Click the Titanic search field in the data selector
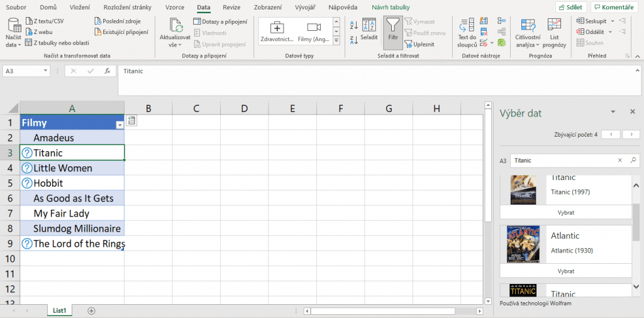644x318 pixels. click(x=562, y=161)
